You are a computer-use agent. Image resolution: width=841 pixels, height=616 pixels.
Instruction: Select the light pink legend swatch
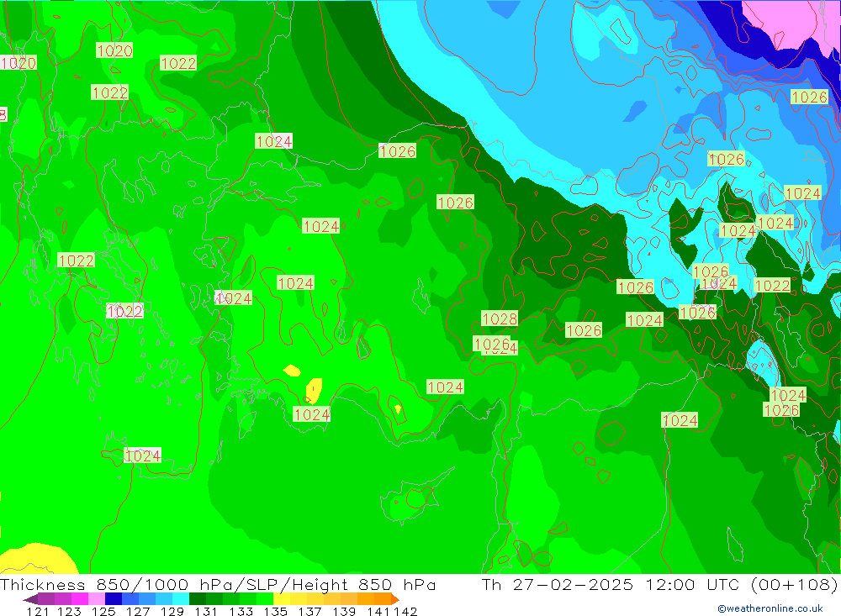[95, 599]
